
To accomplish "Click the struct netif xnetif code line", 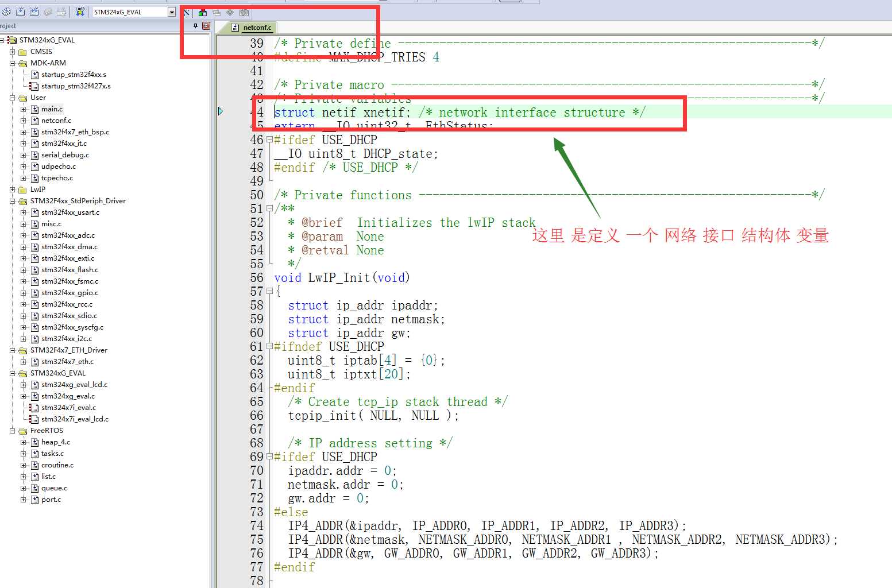I will click(459, 113).
